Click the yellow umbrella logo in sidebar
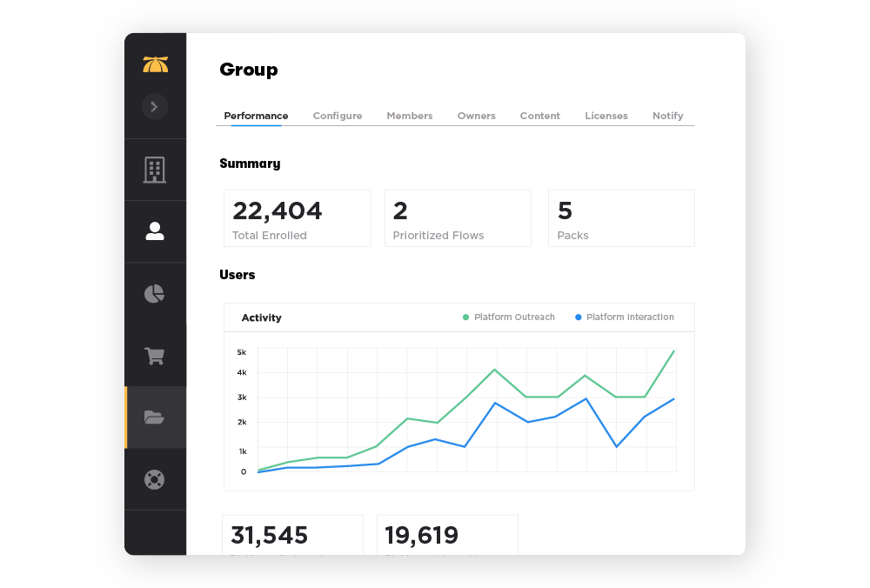 point(156,64)
